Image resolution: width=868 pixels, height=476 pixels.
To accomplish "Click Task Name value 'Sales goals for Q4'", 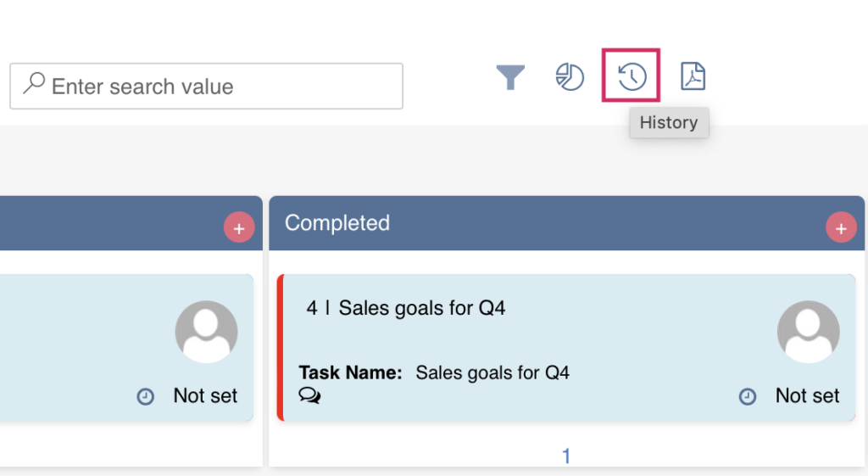I will tap(492, 372).
